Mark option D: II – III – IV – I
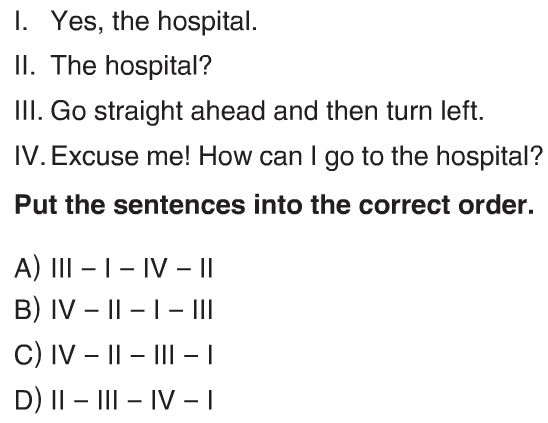 coord(113,400)
